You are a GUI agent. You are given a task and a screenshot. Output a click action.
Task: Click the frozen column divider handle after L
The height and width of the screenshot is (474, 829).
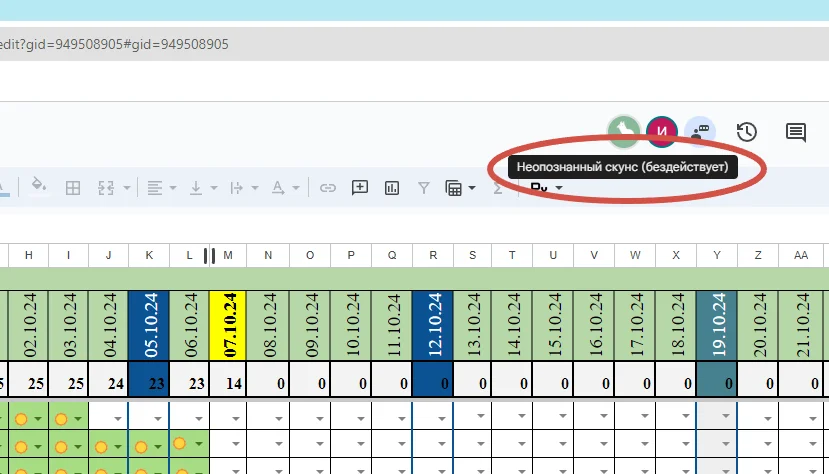click(x=209, y=256)
